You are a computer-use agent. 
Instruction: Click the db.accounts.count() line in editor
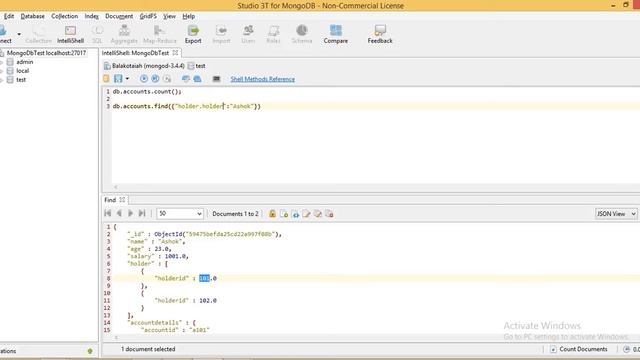[147, 92]
